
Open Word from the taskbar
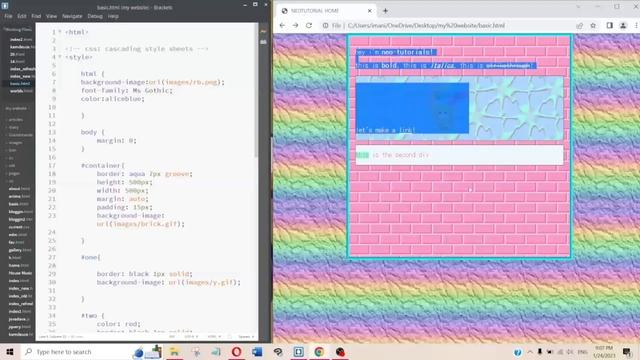point(257,352)
